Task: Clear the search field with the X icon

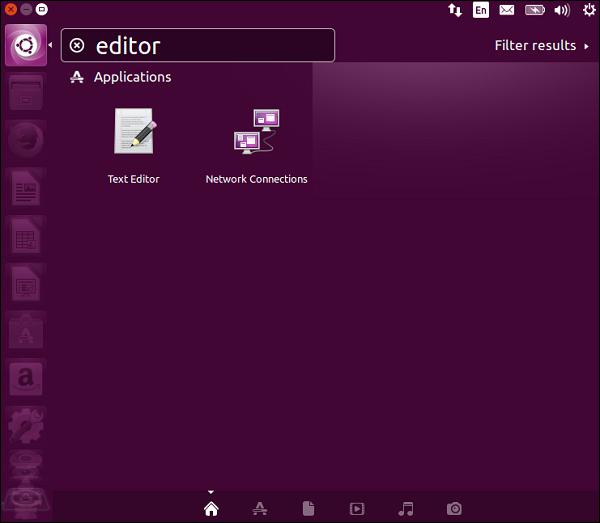Action: (78, 46)
